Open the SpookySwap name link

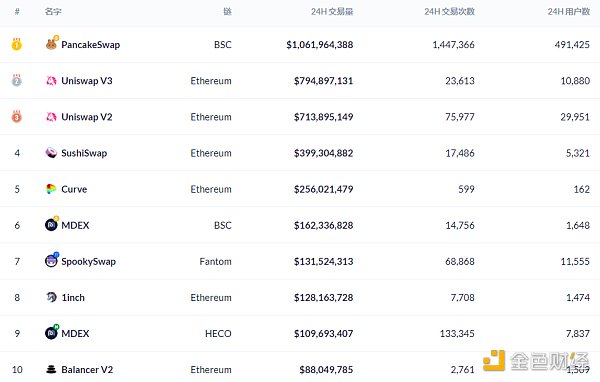tap(88, 261)
